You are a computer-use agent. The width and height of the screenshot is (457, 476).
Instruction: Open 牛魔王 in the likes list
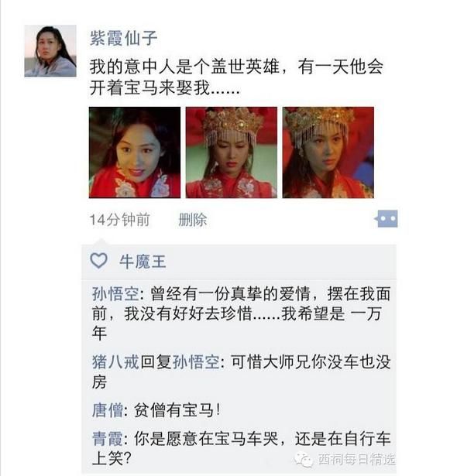[143, 262]
